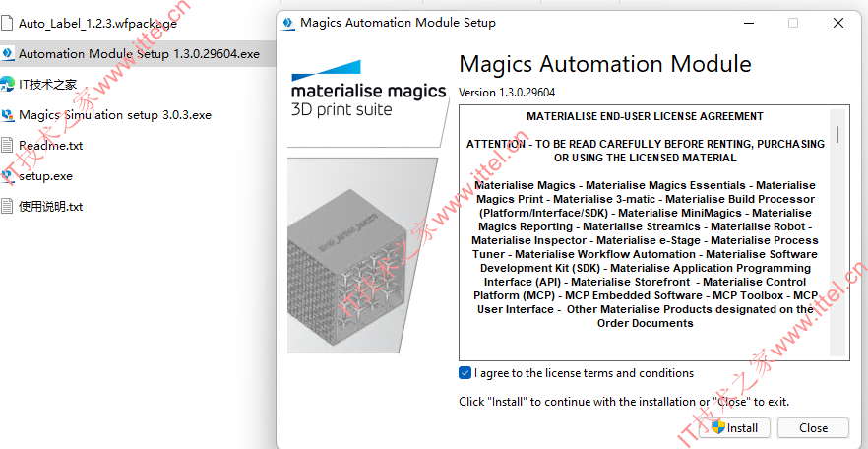The width and height of the screenshot is (868, 449).
Task: Select the Auto_Label_1.2.3.wfpackage file name
Action: 98,24
